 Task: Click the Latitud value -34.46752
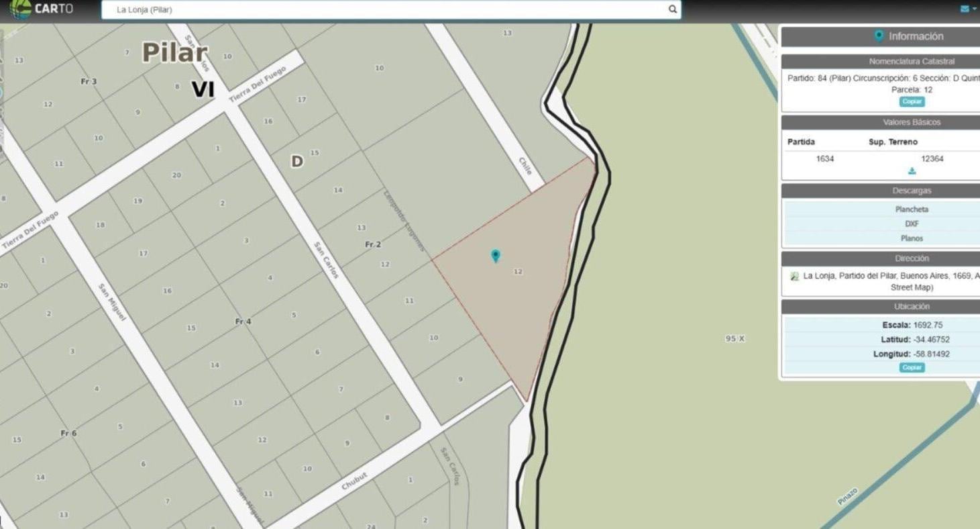[x=931, y=340]
